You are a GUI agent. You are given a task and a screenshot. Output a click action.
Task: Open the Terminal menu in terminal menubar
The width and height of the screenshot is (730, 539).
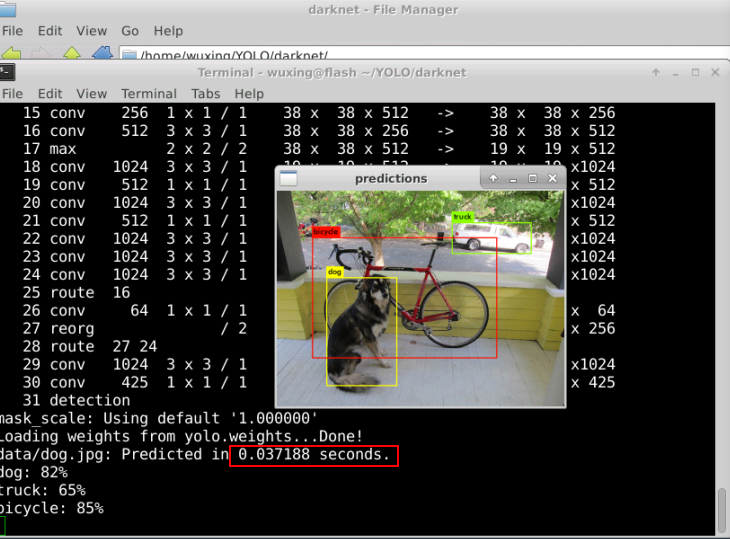149,94
